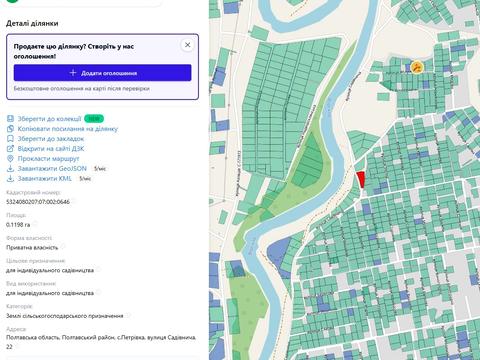Click the plus icon in Додати оголошення
This screenshot has height=360, width=480.
coord(73,73)
